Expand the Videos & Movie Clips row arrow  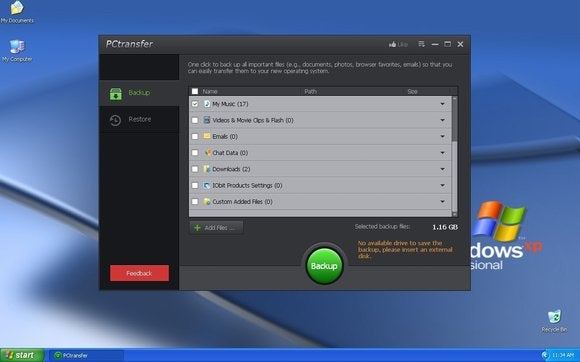442,120
